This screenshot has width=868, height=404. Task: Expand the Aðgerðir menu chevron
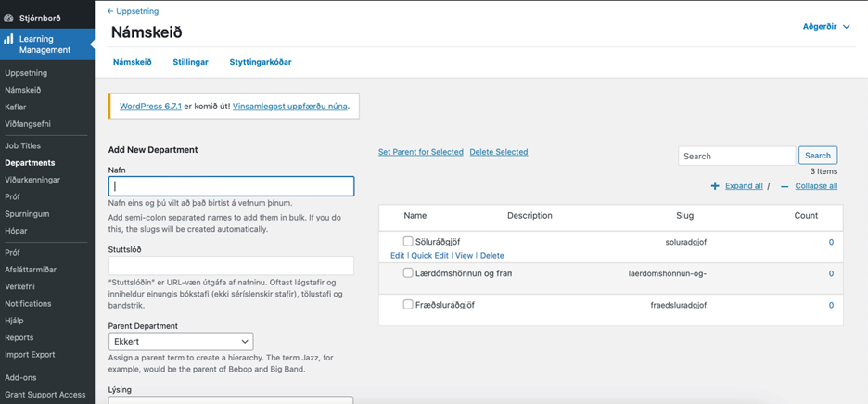click(x=846, y=27)
